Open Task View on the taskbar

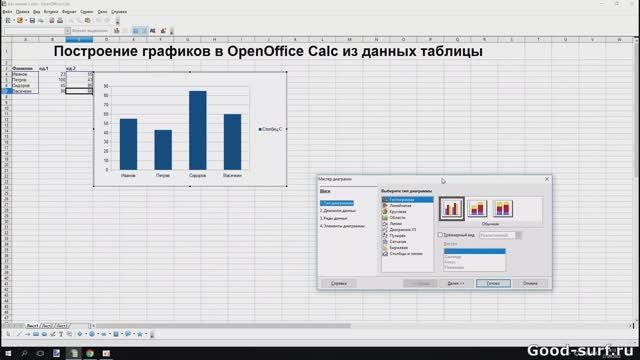40,353
